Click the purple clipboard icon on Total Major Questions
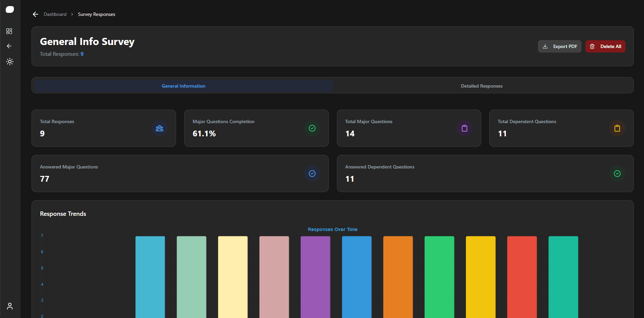The image size is (644, 318). (464, 128)
